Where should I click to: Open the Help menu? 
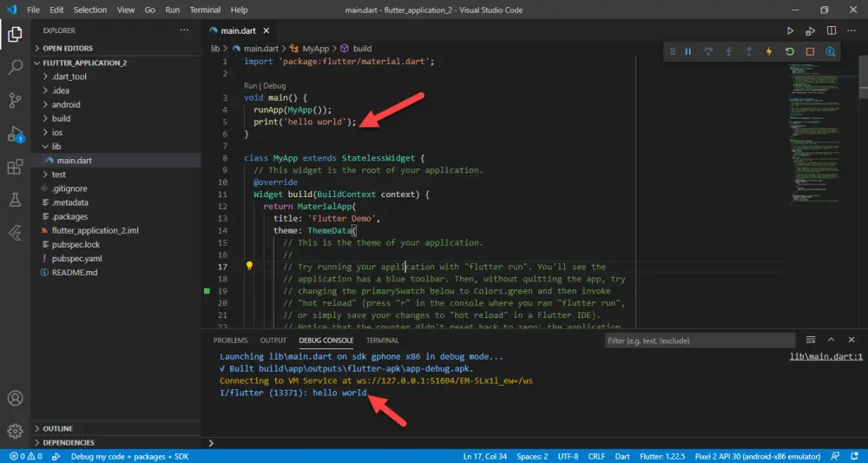coord(240,10)
